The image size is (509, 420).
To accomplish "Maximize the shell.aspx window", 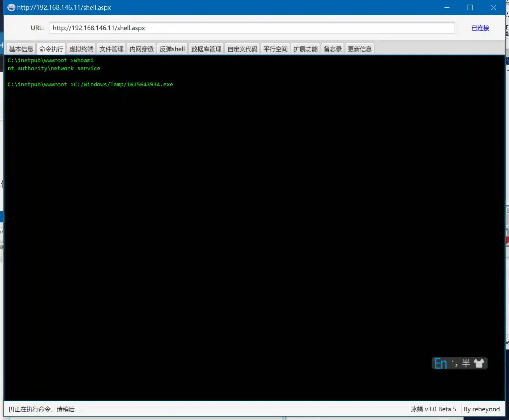I will (x=470, y=7).
